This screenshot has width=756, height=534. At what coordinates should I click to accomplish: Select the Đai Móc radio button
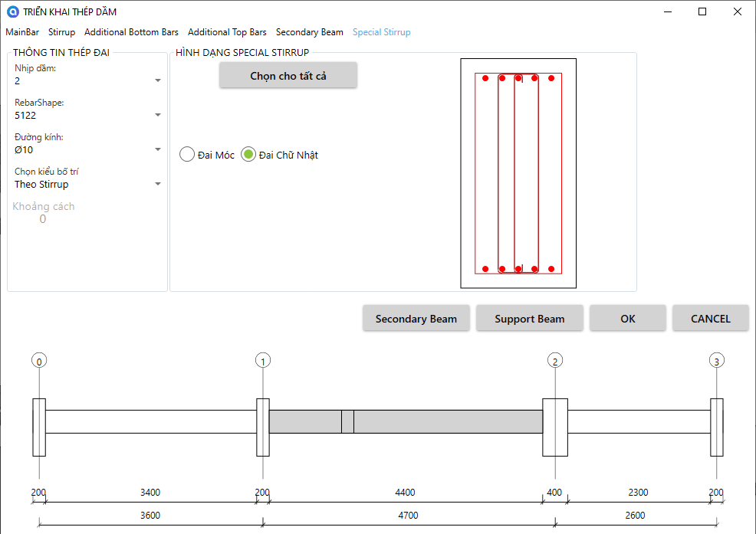click(x=187, y=155)
